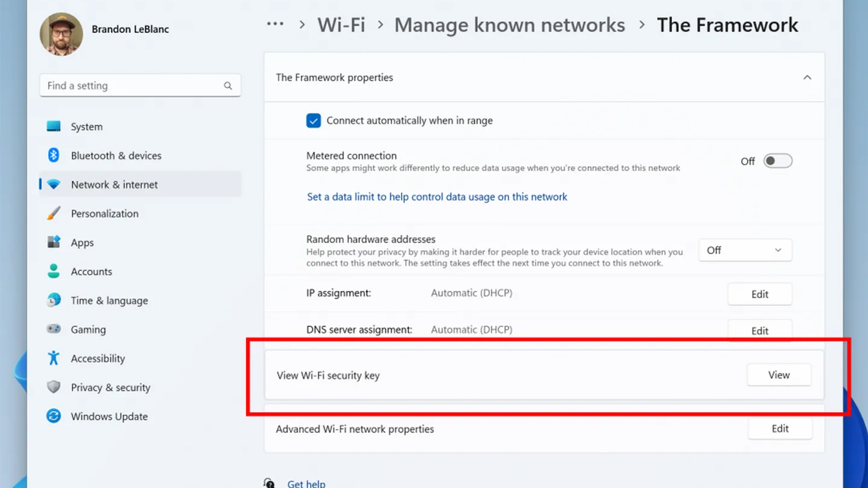
Task: Click View for Wi-Fi security key
Action: [779, 375]
